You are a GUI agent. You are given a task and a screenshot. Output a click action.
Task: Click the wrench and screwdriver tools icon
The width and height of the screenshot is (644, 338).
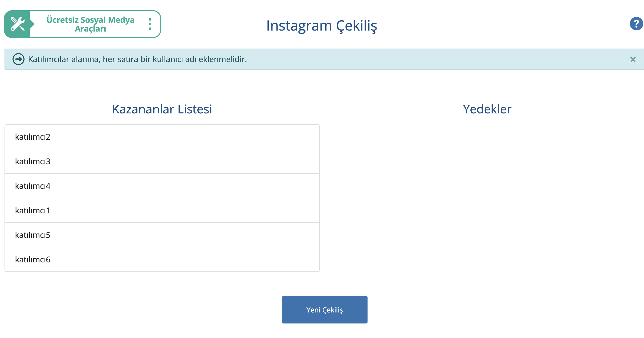click(18, 24)
